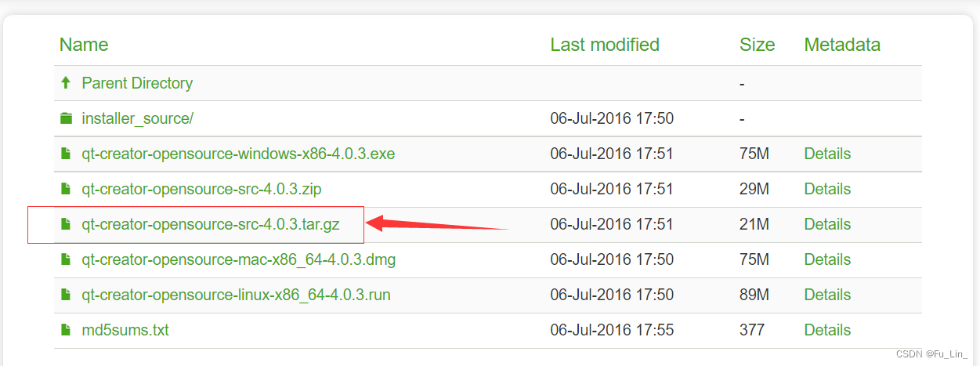
Task: Download qt-creator-opensource-src-4.0.3.tar.gz
Action: coord(222,225)
